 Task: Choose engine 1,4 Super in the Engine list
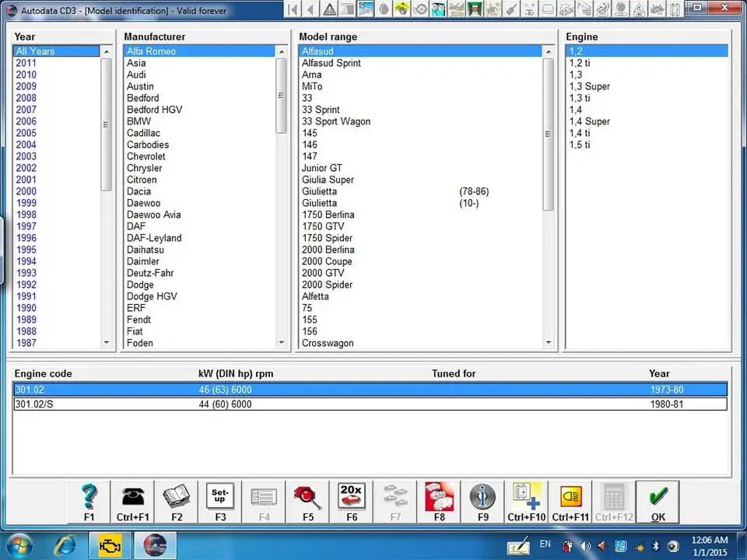tap(589, 121)
